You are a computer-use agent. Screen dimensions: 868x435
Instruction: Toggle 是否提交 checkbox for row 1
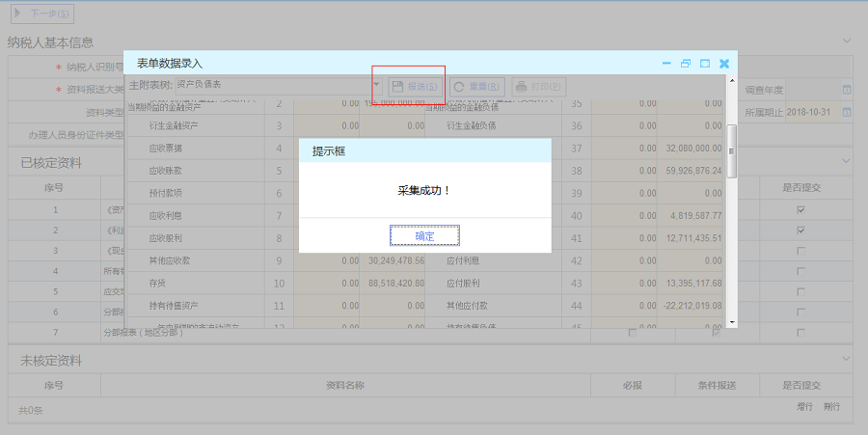pyautogui.click(x=800, y=209)
